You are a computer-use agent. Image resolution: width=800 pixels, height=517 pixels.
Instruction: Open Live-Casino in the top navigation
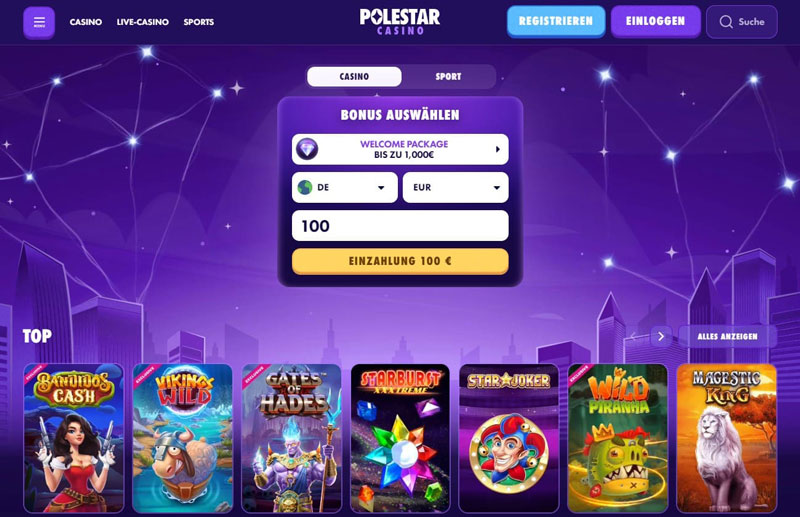(143, 22)
